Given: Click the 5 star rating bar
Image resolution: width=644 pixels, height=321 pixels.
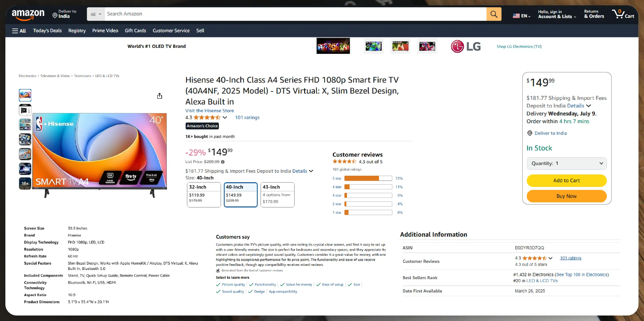Looking at the screenshot, I should (368, 178).
